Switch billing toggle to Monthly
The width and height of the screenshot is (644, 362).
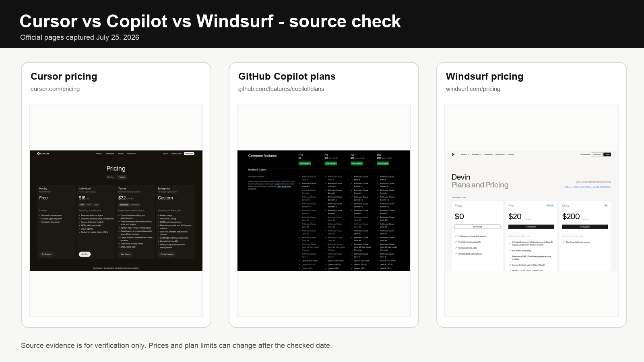(111, 177)
